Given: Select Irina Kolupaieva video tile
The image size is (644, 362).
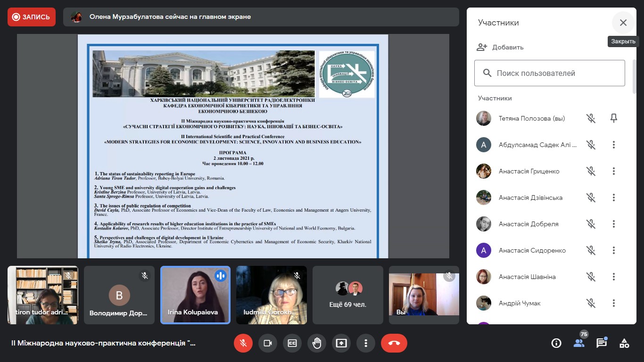Looking at the screenshot, I should point(195,295).
